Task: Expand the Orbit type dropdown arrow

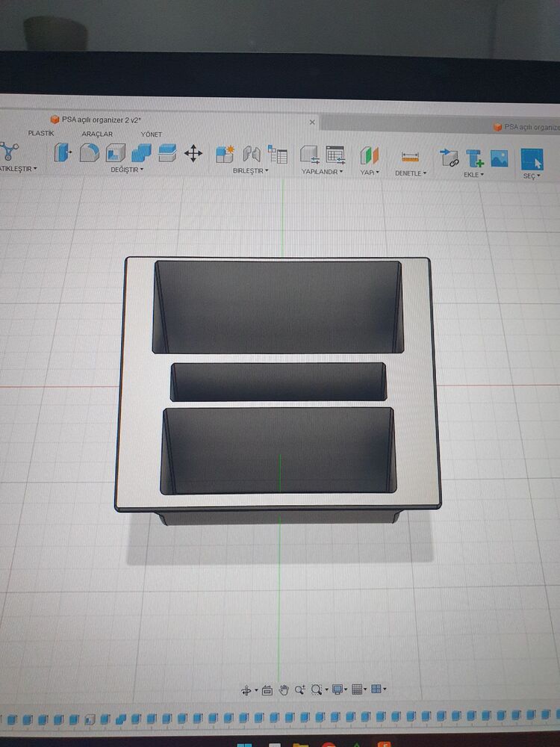Action: point(256,690)
